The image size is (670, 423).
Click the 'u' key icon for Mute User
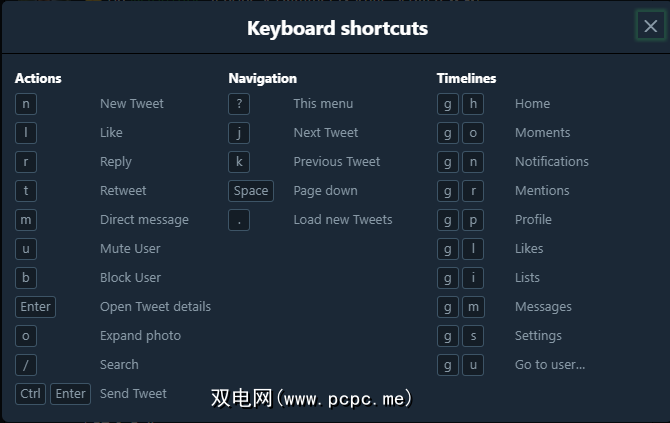26,249
